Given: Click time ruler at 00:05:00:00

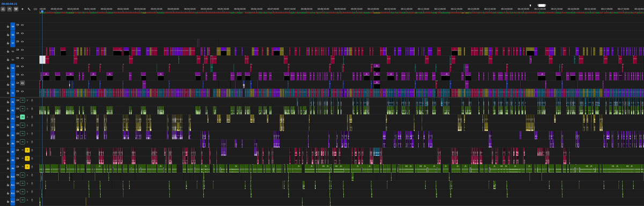Looking at the screenshot, I should click(207, 9).
